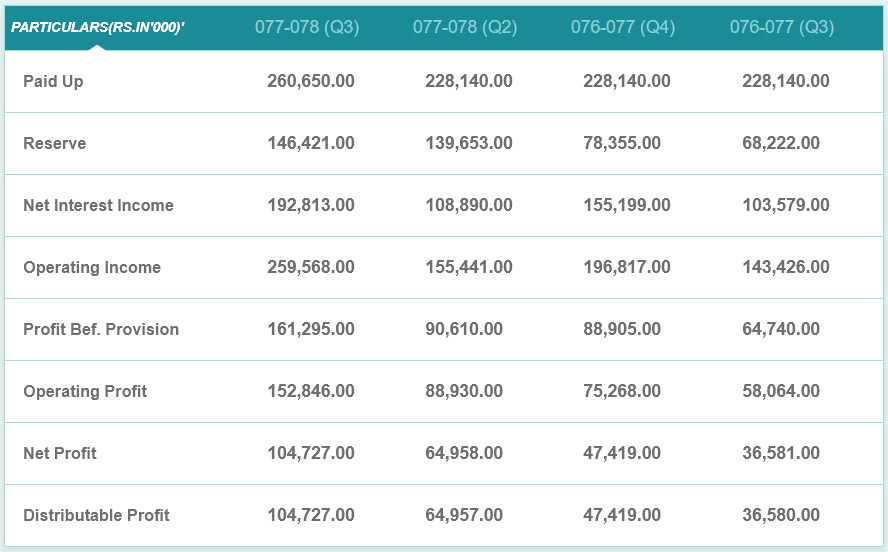888x552 pixels.
Task: Click the Net Interest Income label
Action: 98,205
